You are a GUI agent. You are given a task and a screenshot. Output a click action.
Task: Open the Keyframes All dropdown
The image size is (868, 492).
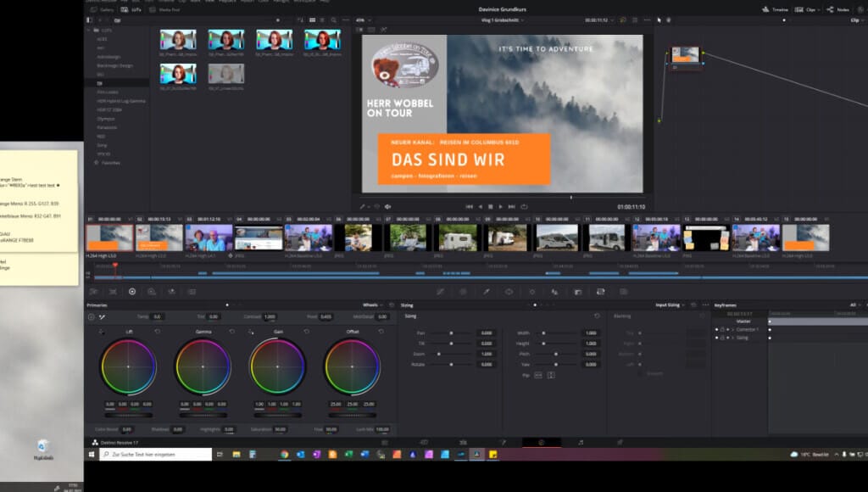click(x=855, y=305)
